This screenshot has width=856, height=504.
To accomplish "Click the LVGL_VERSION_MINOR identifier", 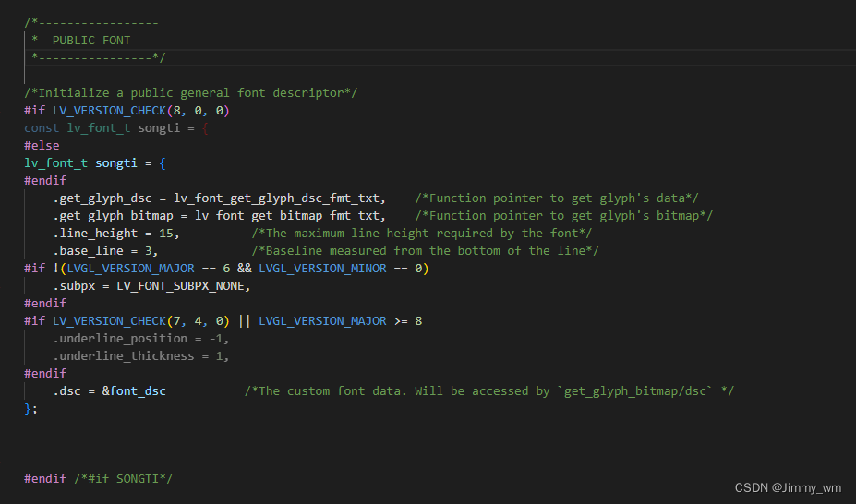I will click(x=322, y=269).
